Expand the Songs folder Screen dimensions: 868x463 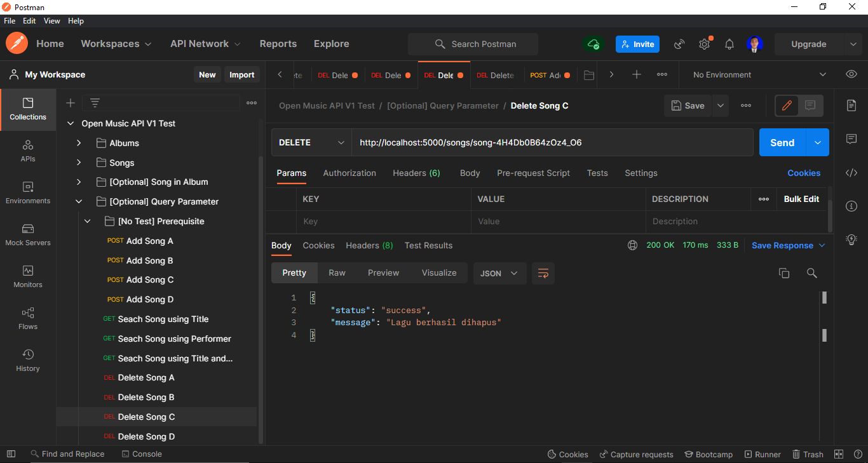coord(79,163)
